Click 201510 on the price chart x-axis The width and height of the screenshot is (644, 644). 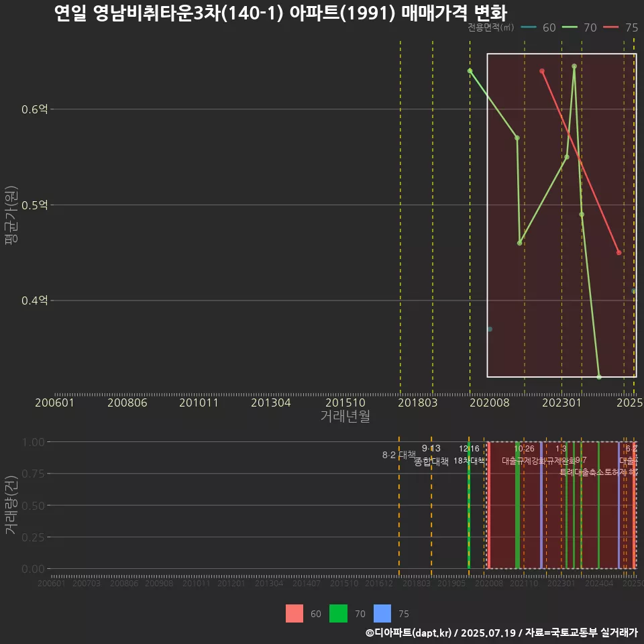click(x=345, y=402)
